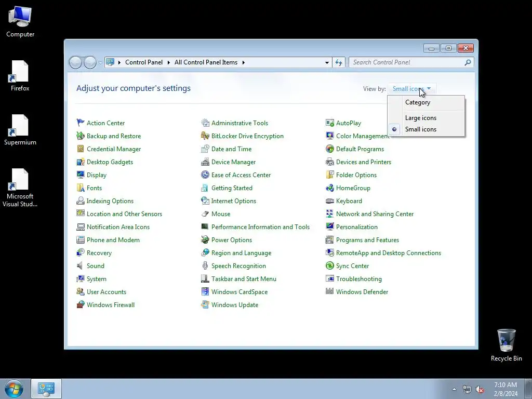Open RemoteApp and Desktop Connections

point(389,253)
